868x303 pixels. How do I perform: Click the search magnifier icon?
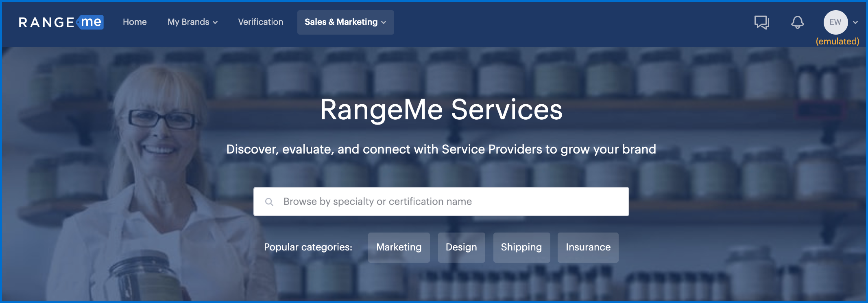pos(269,202)
